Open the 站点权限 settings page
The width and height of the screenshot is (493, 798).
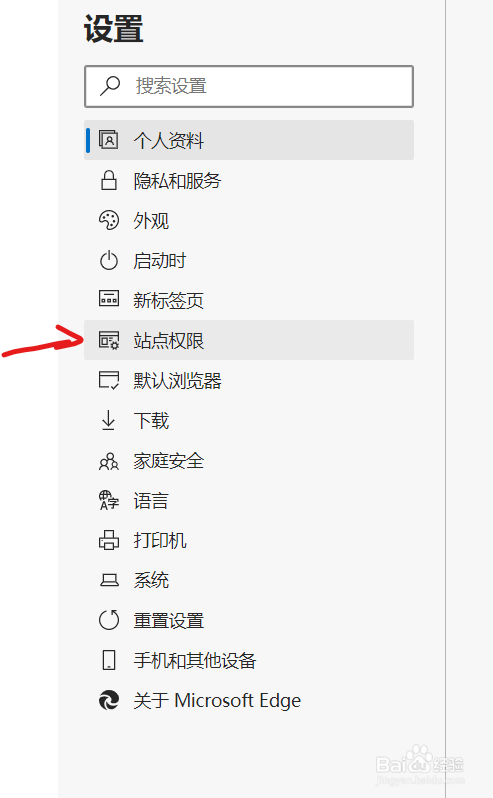[x=249, y=340]
